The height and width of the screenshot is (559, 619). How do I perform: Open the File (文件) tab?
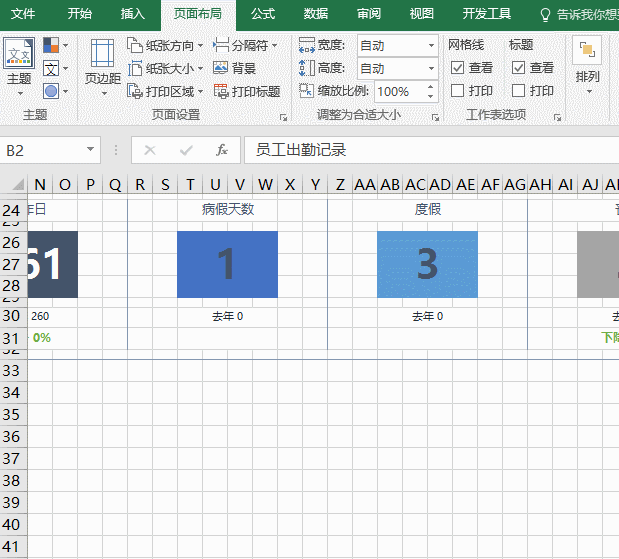[23, 14]
